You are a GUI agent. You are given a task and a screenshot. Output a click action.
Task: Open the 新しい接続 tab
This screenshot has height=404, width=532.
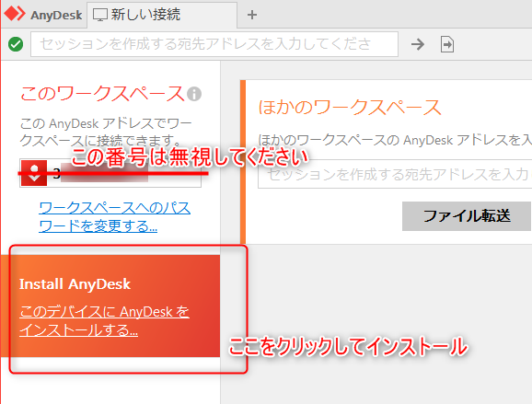[x=162, y=15]
